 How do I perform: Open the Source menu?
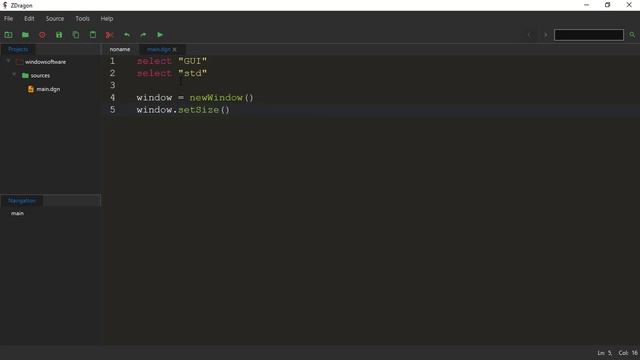coord(55,19)
